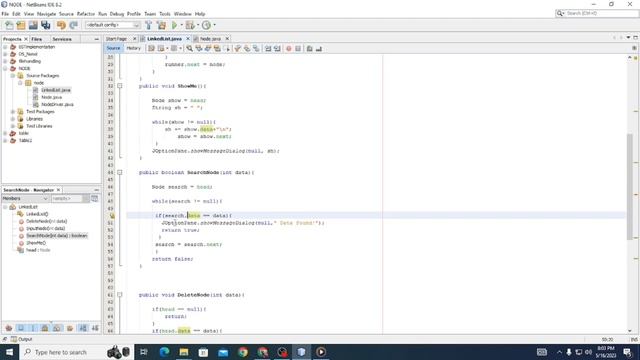
Task: Click Find Next Occurrence editor icon
Action: click(208, 49)
